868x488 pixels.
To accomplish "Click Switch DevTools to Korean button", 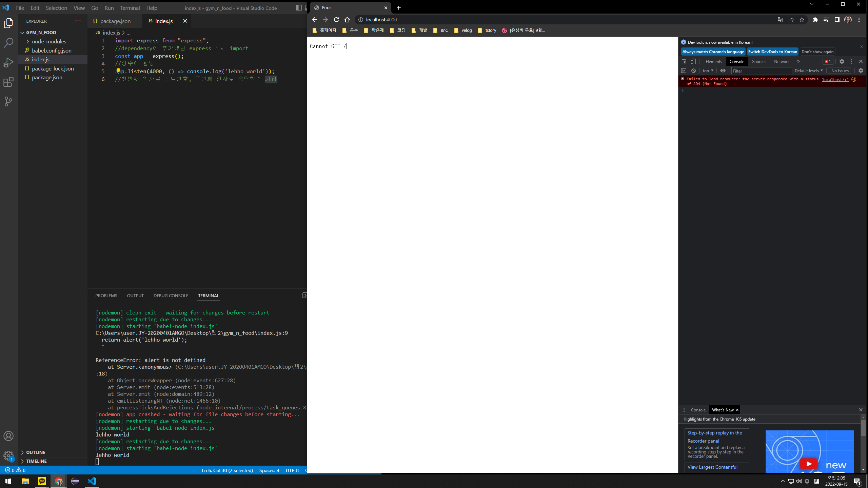I will 772,52.
